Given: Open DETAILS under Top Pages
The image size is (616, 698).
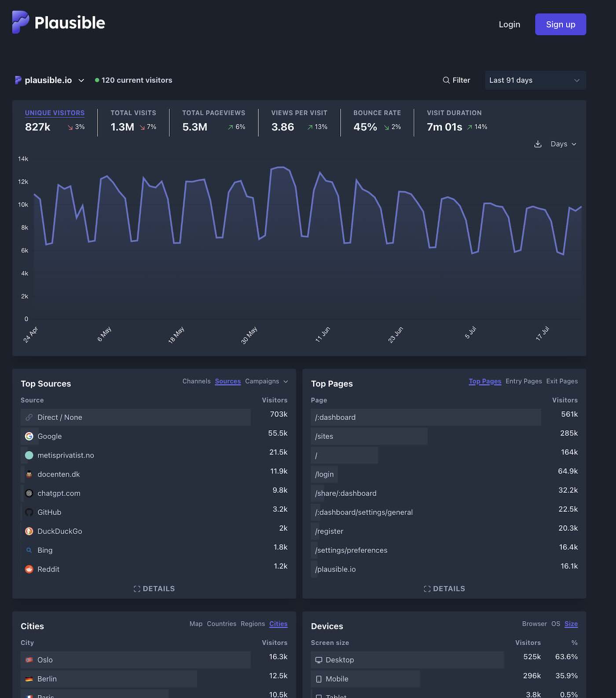Looking at the screenshot, I should click(444, 589).
